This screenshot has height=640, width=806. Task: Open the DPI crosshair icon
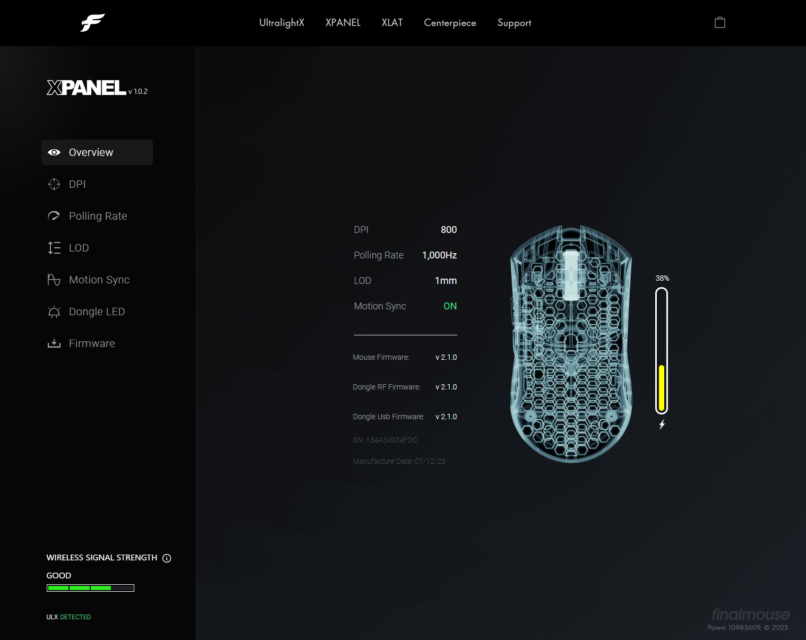(53, 184)
